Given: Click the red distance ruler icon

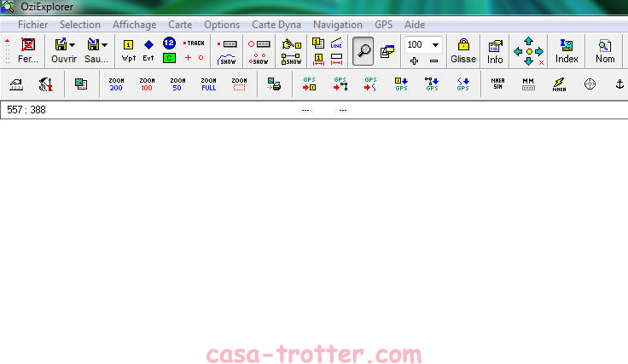Looking at the screenshot, I should (x=336, y=59).
